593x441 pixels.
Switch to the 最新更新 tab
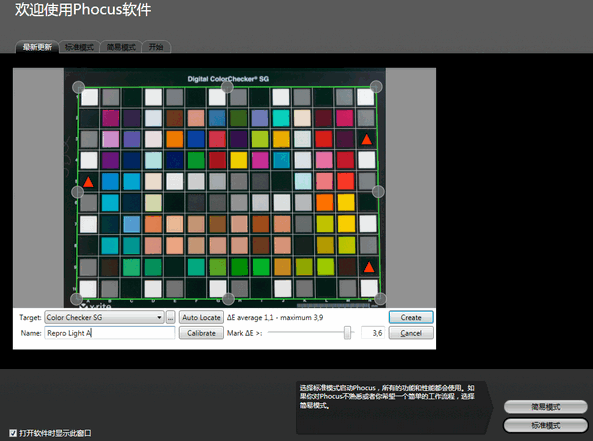[x=37, y=47]
